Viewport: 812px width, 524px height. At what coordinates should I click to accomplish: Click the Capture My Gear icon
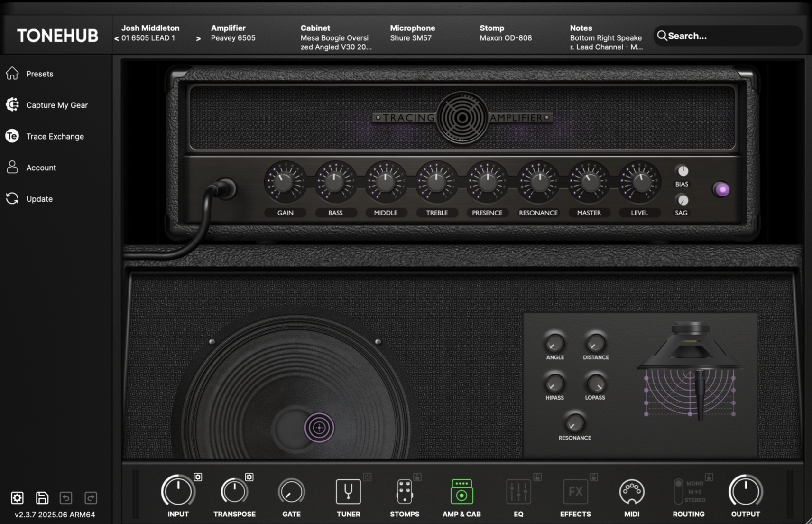point(12,104)
